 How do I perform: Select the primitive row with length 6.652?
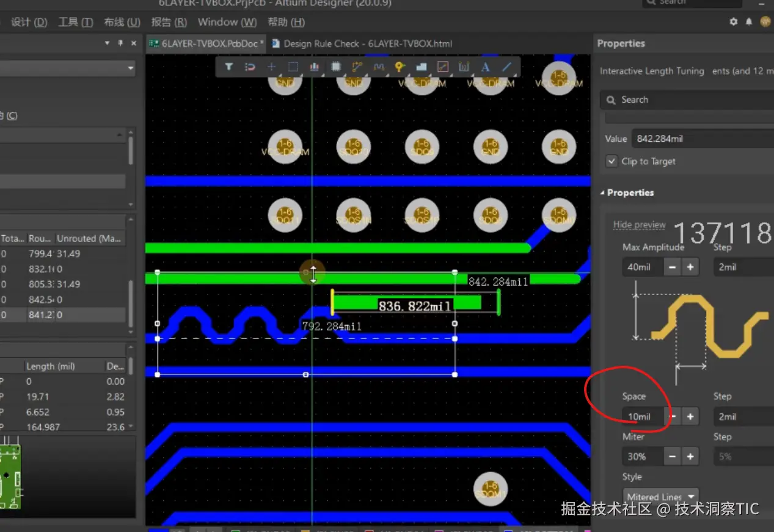[62, 412]
